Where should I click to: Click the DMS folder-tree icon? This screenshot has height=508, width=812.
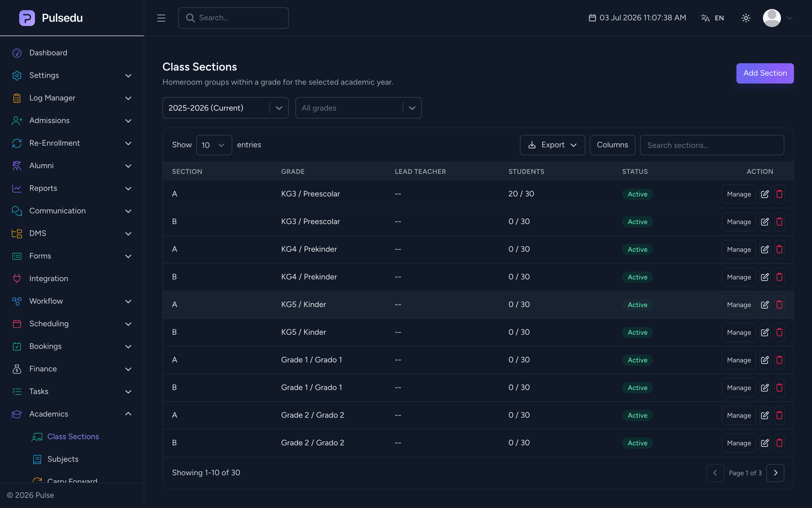tap(17, 233)
